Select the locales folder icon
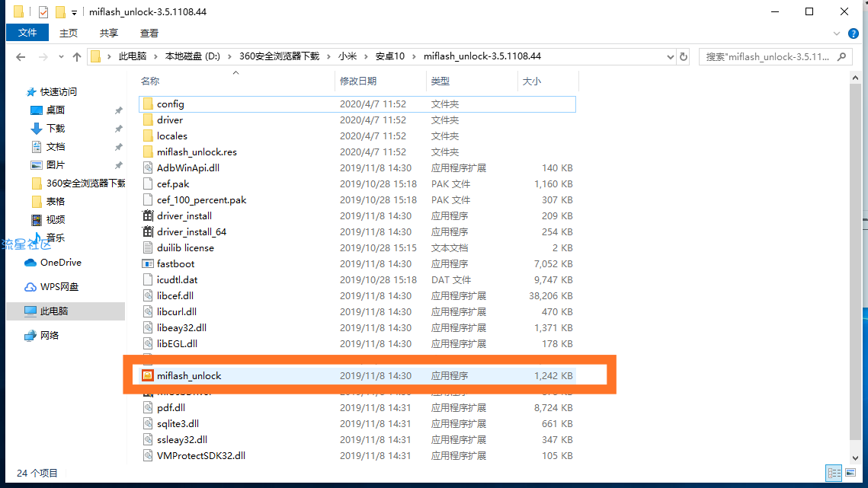Screen dimensions: 868x488 tap(147, 136)
